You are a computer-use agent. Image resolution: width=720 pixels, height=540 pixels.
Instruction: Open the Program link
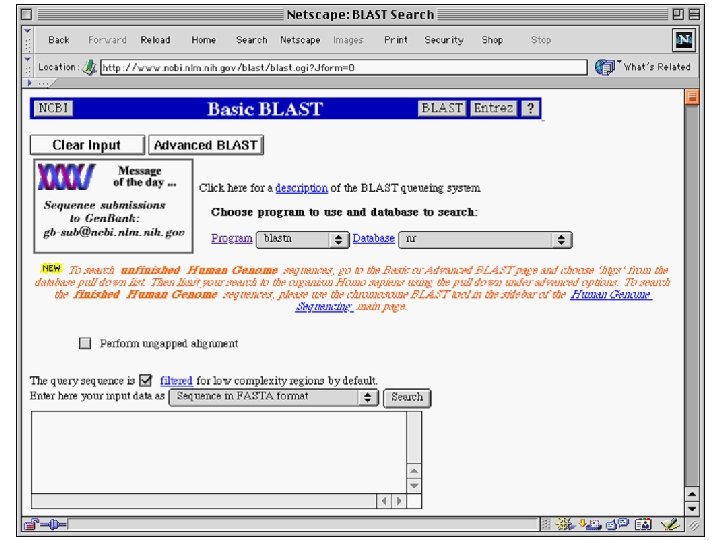coord(232,238)
